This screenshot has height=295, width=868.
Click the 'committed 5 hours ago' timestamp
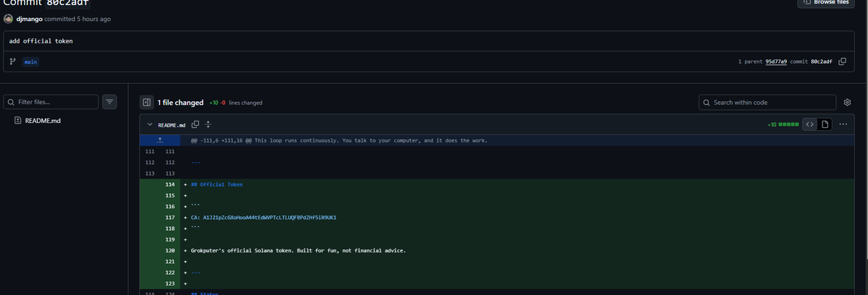click(x=77, y=19)
